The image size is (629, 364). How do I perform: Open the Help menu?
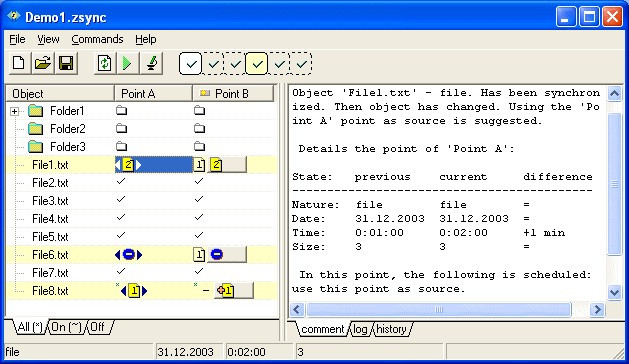pos(146,39)
